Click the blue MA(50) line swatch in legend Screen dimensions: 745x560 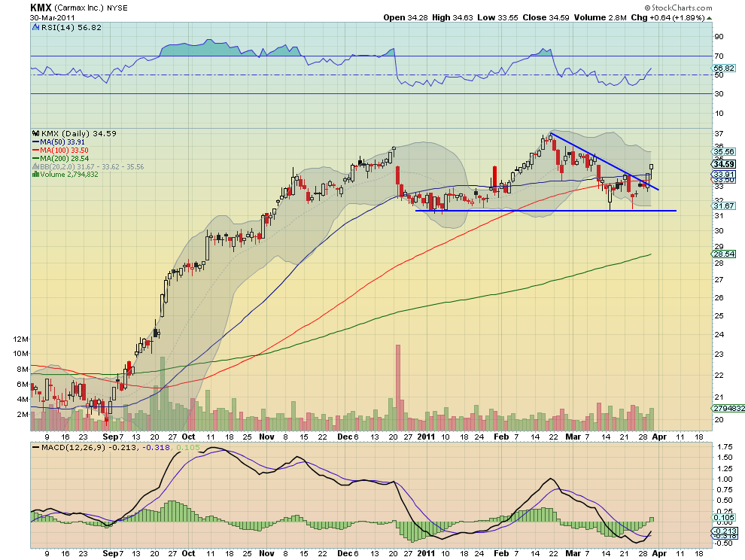tap(35, 142)
